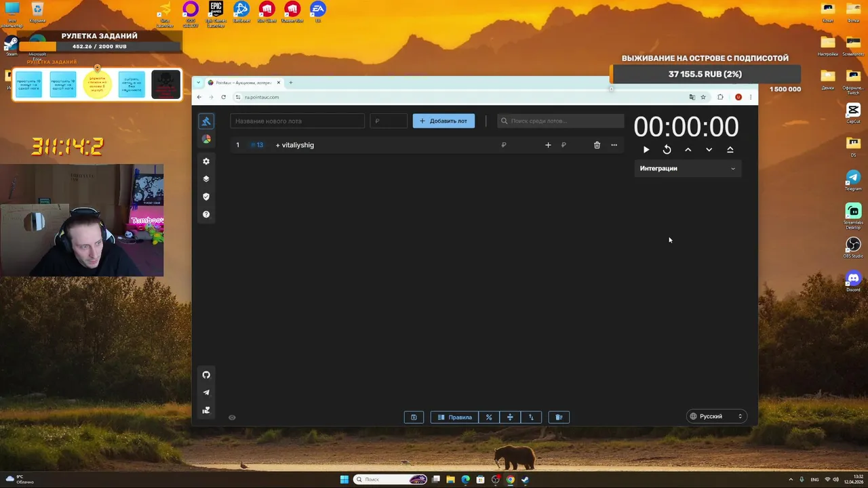Select the Pointauc browser tab
868x488 pixels.
tap(244, 83)
